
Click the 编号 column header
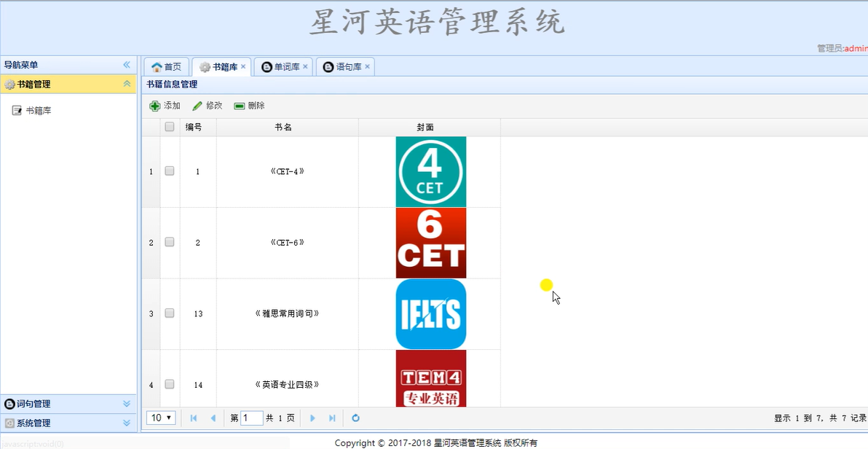[198, 127]
